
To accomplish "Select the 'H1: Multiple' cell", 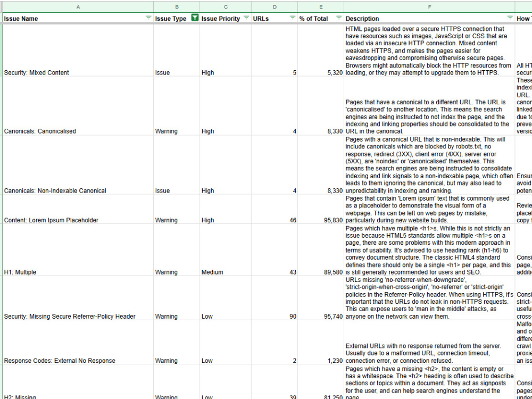I will [78, 250].
